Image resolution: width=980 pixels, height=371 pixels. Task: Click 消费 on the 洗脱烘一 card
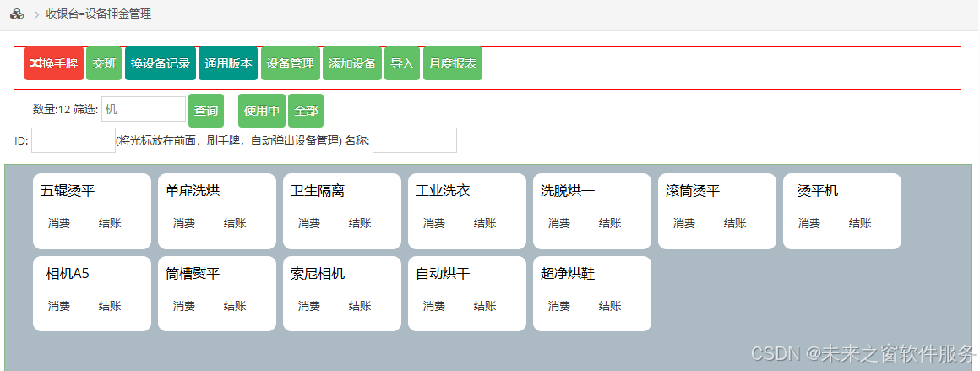point(558,223)
